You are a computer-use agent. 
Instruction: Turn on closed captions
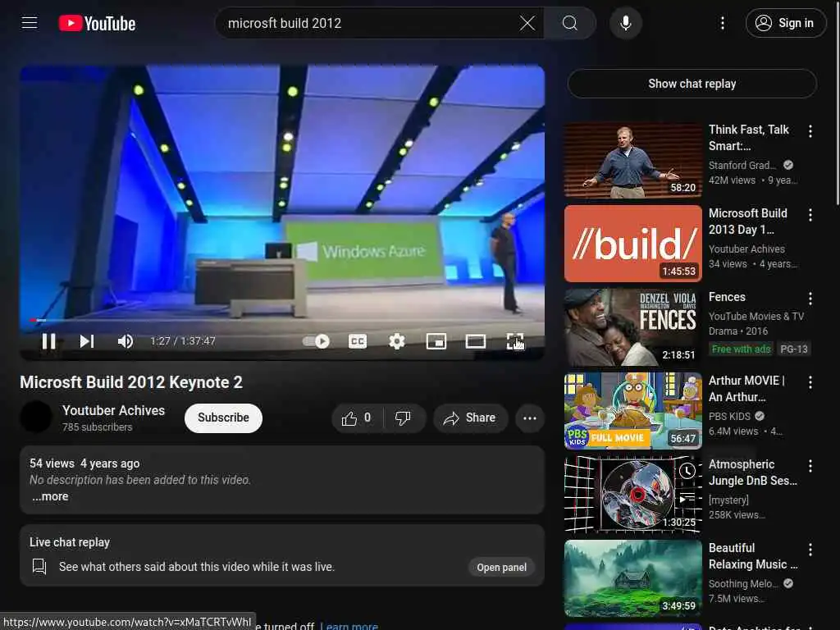tap(358, 341)
